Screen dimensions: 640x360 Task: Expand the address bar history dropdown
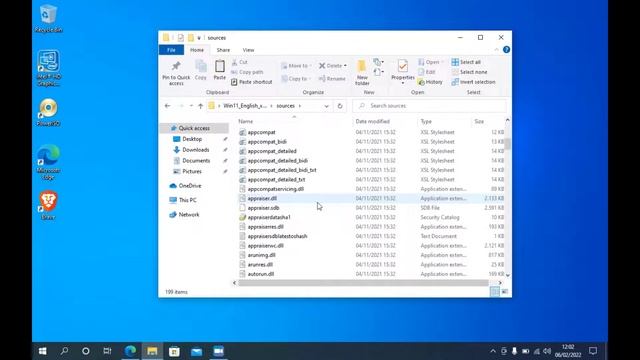(327, 106)
